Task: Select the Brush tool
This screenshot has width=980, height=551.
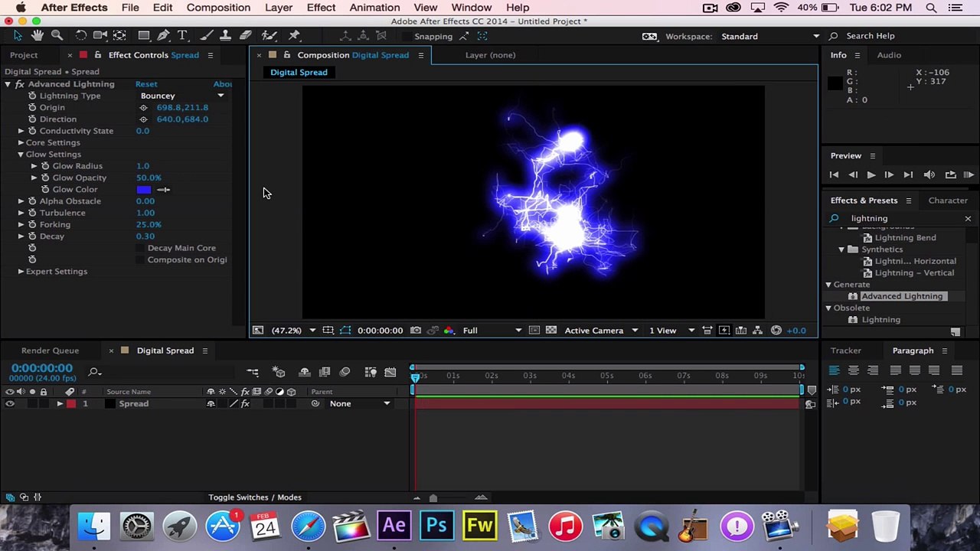Action: (x=206, y=36)
